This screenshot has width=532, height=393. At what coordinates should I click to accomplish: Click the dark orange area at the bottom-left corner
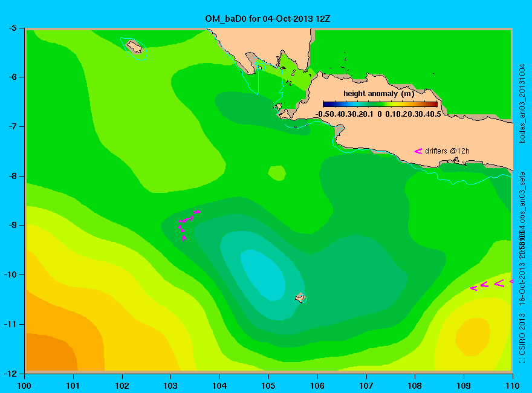pos(51,353)
